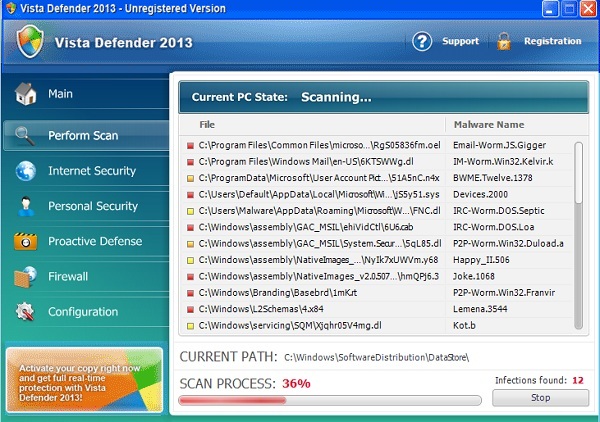Click yellow marker beside 5qL85.dl
Viewport: 600px width, 422px height.
(190, 244)
